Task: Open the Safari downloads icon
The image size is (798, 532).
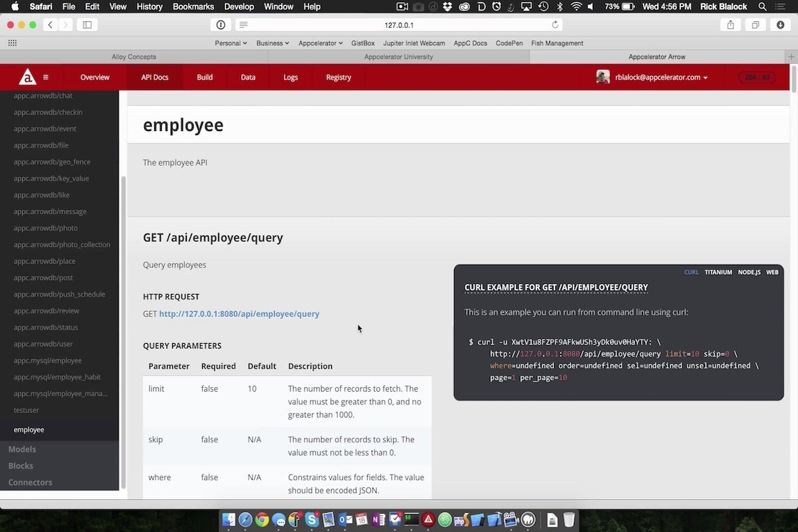Action: tap(781, 25)
